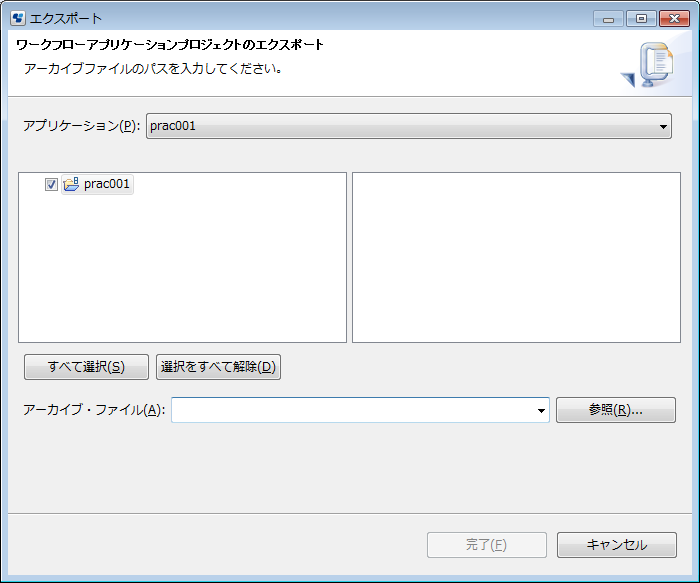This screenshot has width=700, height=583.
Task: Click the export dialog title bar icon
Action: [x=18, y=18]
